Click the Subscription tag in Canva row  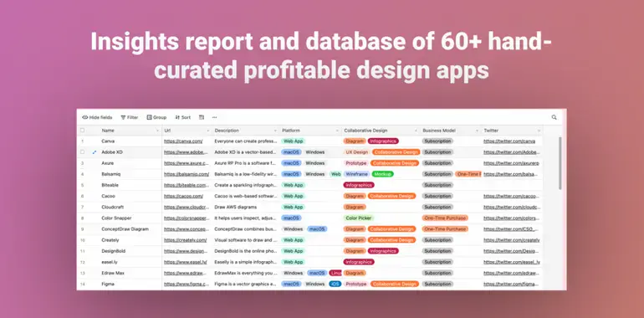[x=437, y=141]
